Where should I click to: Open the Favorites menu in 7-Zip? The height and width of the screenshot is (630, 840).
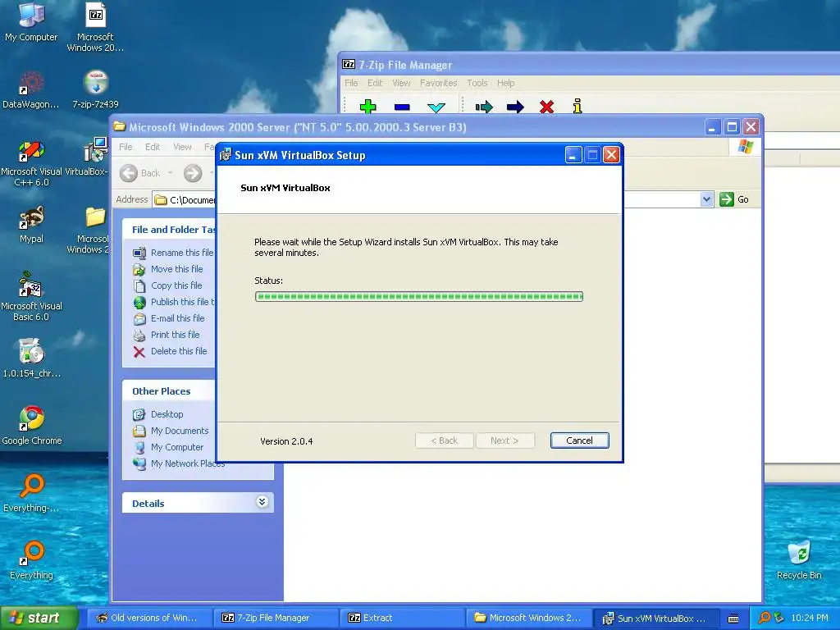coord(438,83)
